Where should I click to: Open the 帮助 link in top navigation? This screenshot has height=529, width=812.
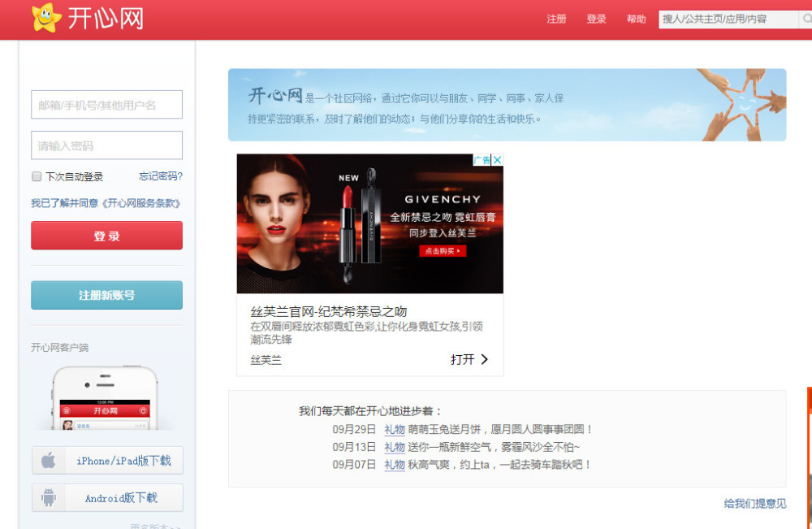pyautogui.click(x=636, y=20)
